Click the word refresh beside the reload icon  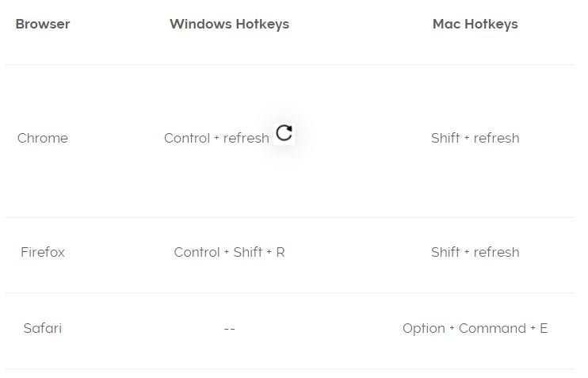(246, 138)
